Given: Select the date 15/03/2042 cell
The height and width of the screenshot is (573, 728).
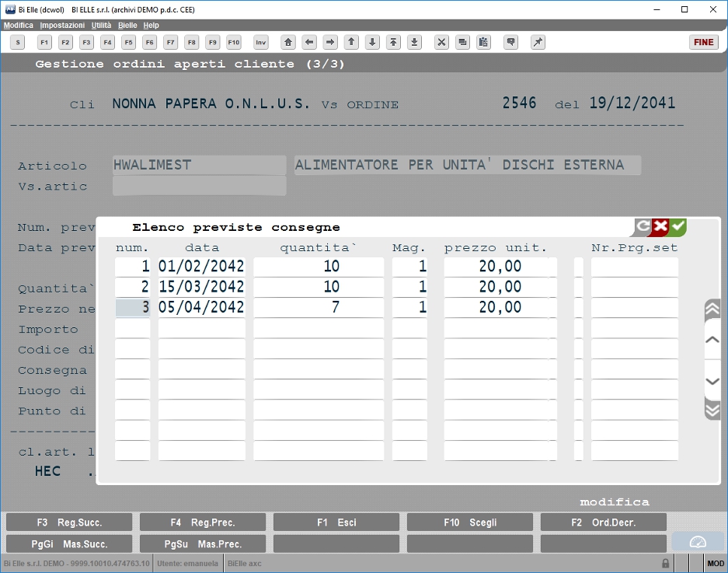Looking at the screenshot, I should pyautogui.click(x=201, y=287).
